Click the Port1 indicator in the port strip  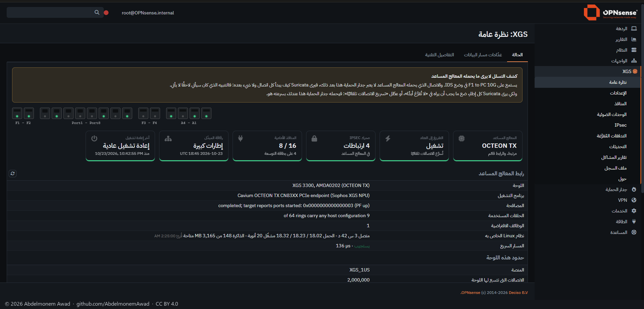(45, 113)
